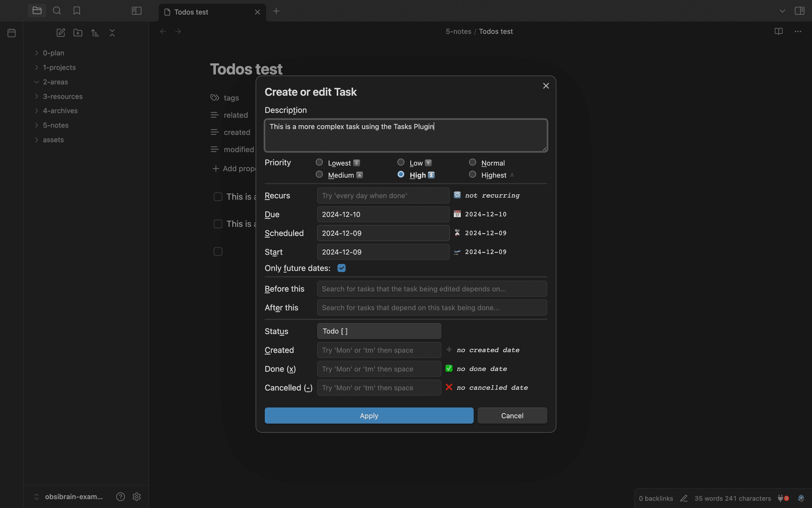Select Highest priority radio button
This screenshot has height=508, width=812.
click(x=472, y=174)
